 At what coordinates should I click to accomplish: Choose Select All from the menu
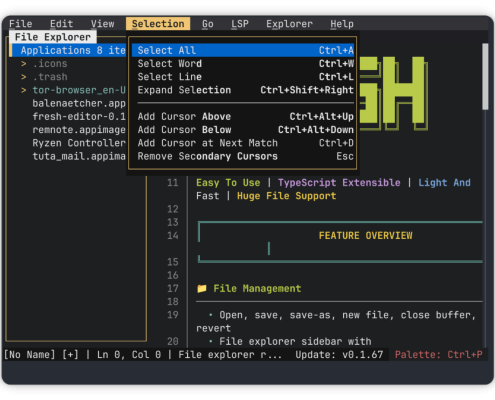[x=243, y=50]
